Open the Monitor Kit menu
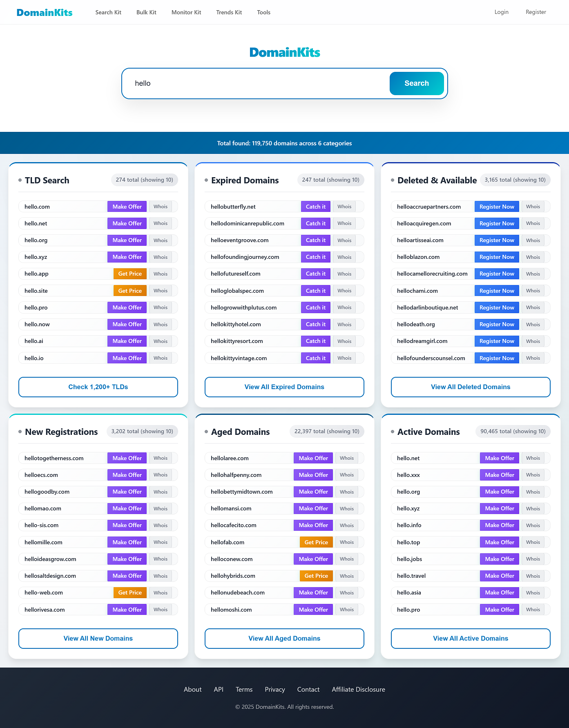Image resolution: width=569 pixels, height=728 pixels. [186, 12]
